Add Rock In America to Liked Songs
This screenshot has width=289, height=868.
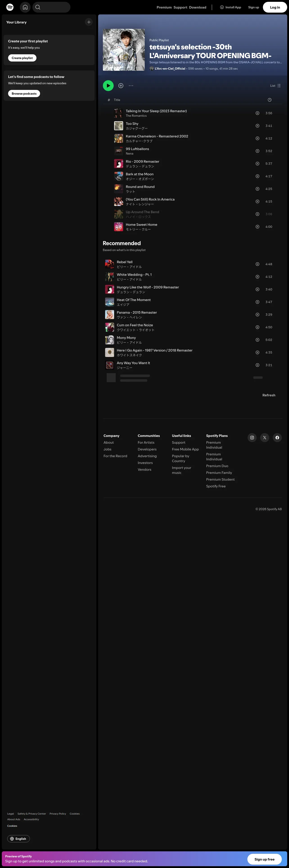[257, 201]
